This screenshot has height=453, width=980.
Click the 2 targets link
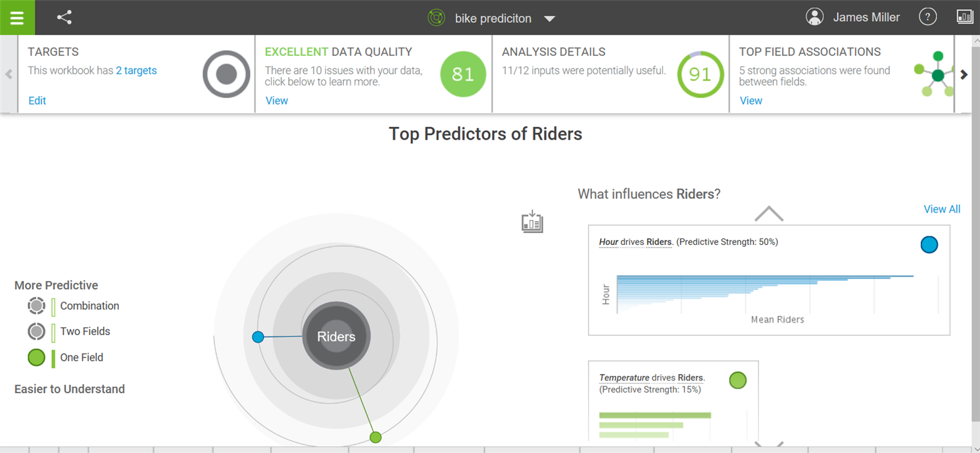point(136,70)
